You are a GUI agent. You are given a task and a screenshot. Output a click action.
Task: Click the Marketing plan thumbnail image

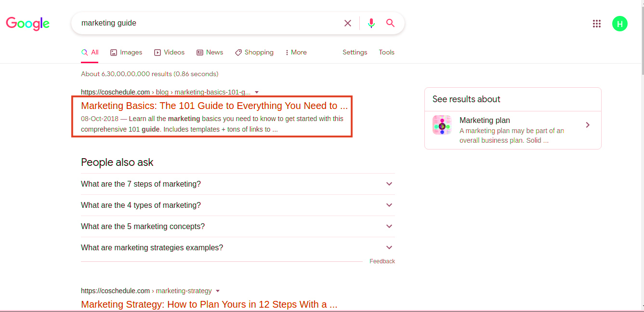442,125
